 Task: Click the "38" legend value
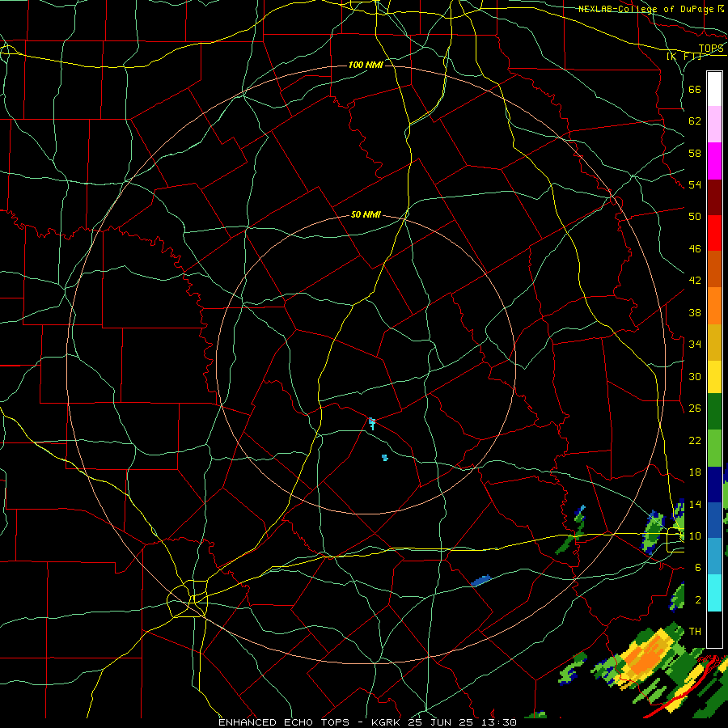point(695,312)
